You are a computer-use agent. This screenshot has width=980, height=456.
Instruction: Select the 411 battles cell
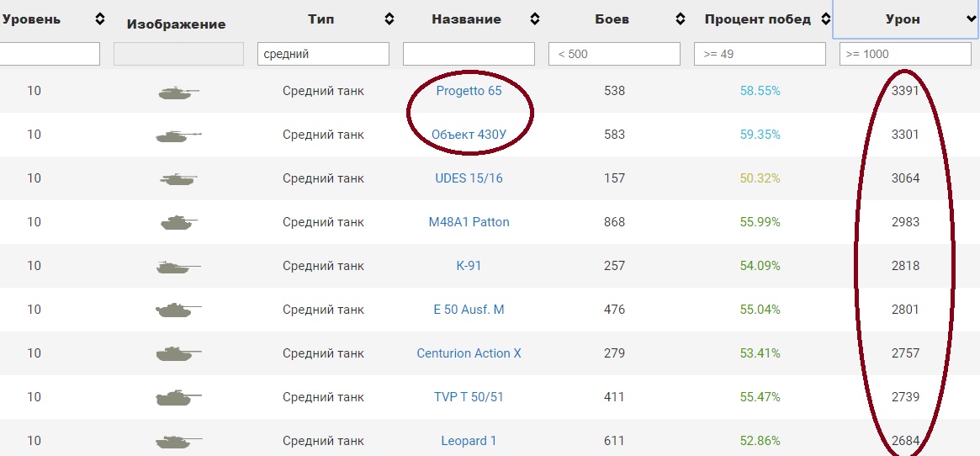[614, 397]
